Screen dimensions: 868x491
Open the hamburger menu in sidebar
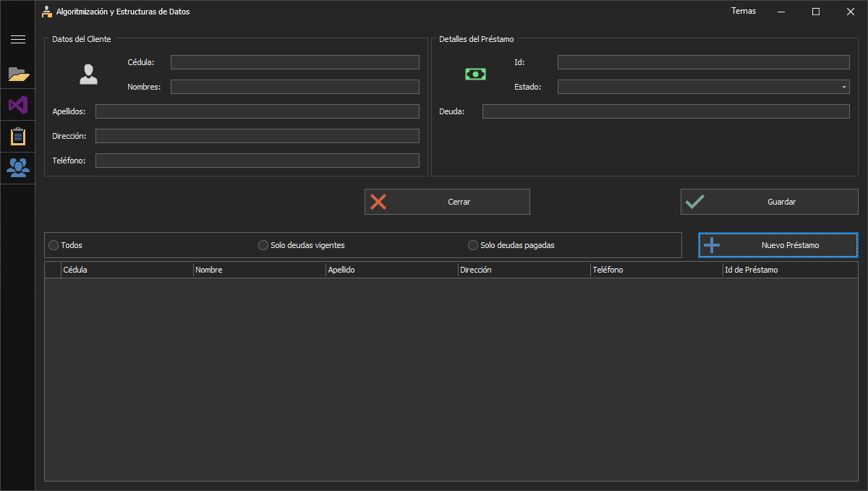pos(18,40)
